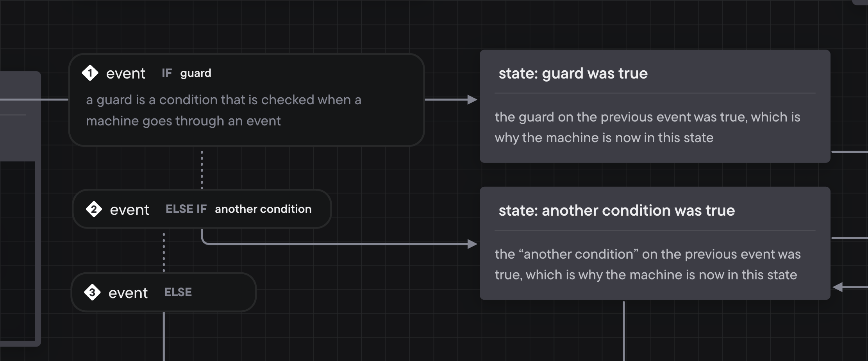
Task: Click the diamond icon numbered 1
Action: 90,73
